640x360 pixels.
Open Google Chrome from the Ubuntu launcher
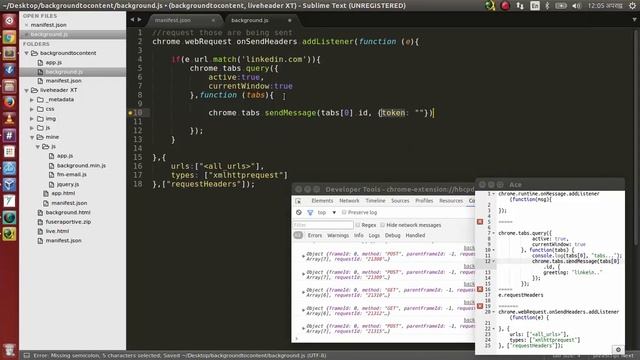pyautogui.click(x=9, y=37)
